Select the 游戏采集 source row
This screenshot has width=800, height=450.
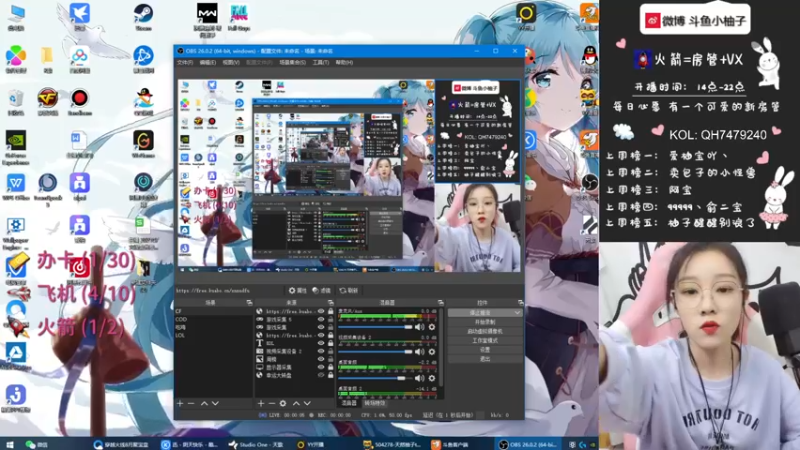(295, 327)
